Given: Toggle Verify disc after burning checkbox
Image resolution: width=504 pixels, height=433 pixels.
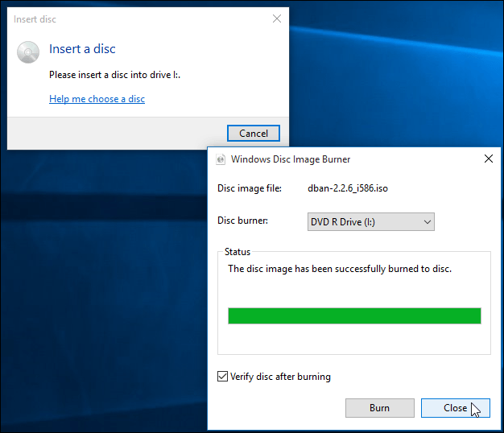Looking at the screenshot, I should 222,376.
